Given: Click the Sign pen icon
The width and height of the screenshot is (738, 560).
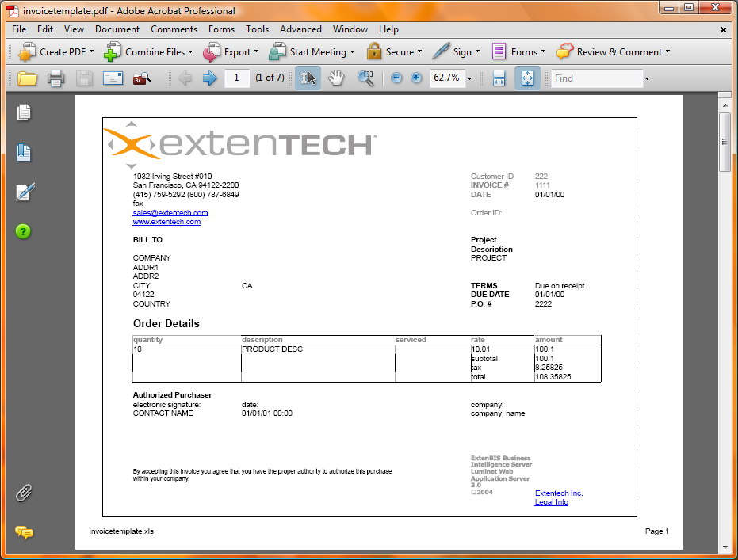Looking at the screenshot, I should click(441, 51).
